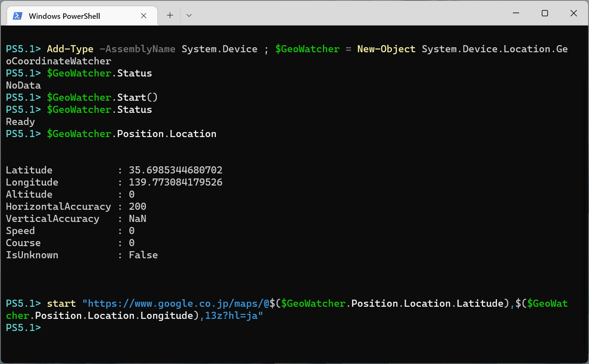Image resolution: width=589 pixels, height=364 pixels.
Task: Click the Latitude value 35.6985344680702
Action: (175, 170)
